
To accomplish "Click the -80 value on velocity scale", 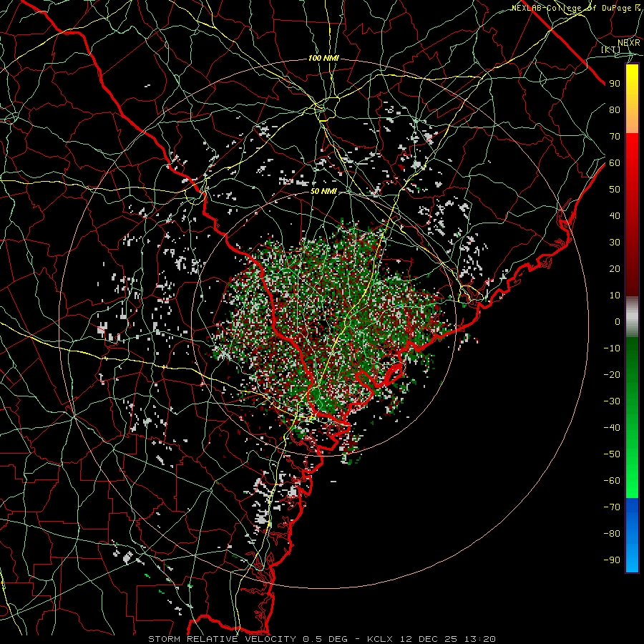I will [612, 534].
